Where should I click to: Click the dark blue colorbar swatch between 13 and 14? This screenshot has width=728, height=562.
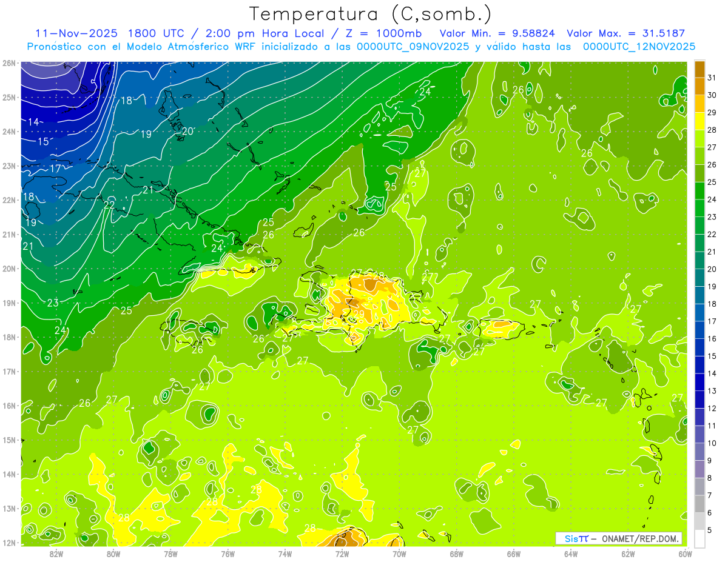[699, 382]
